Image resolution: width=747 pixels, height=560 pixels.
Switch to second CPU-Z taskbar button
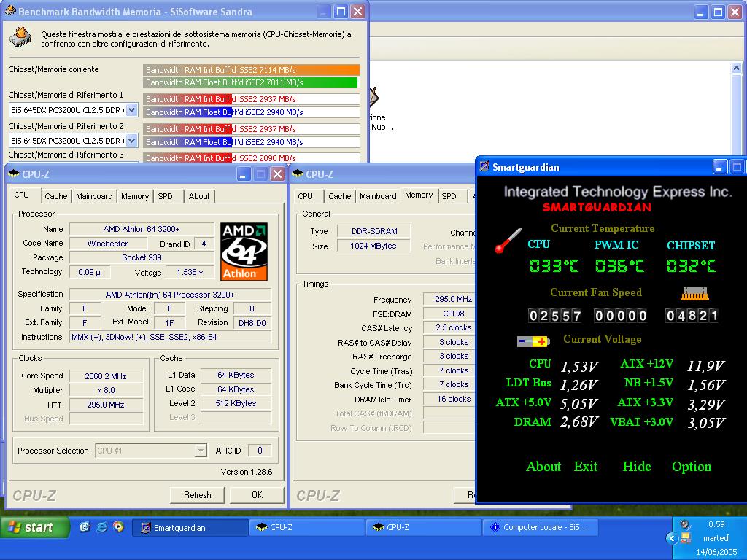[423, 527]
